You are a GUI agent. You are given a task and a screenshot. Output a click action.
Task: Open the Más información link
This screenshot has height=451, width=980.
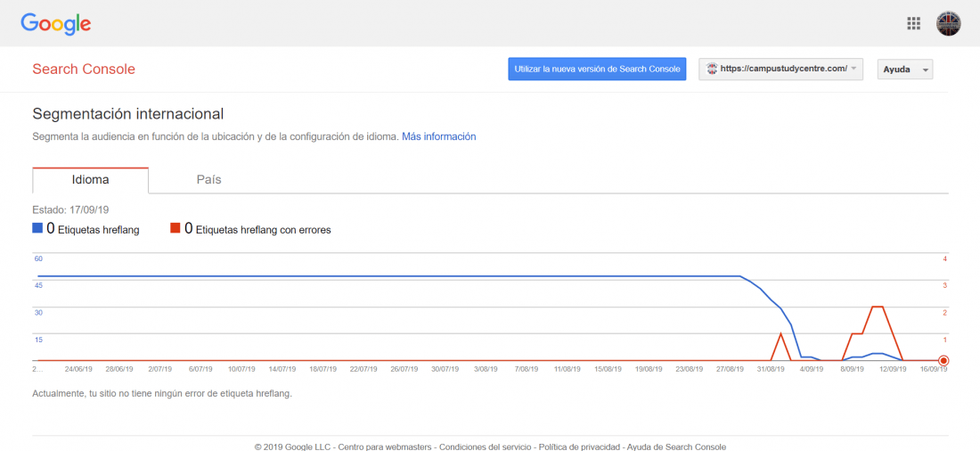tap(438, 136)
